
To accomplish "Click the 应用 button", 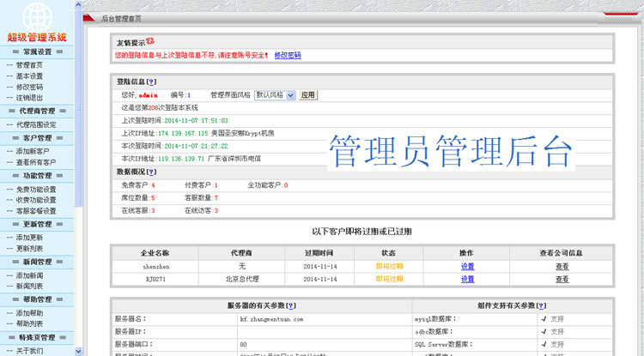I will [307, 95].
